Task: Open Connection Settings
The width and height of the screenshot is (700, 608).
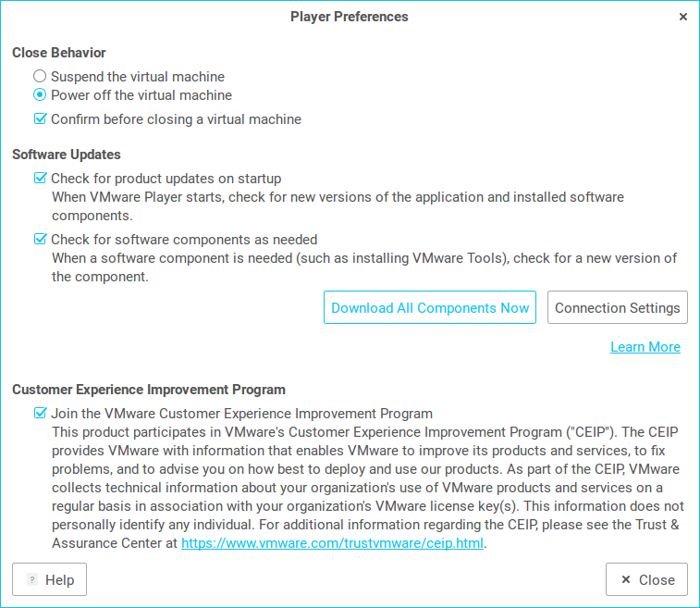Action: pos(618,308)
